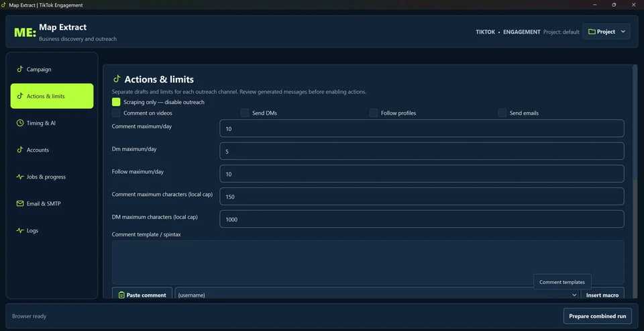Click the vertical scrollbar of the panel
644x331 pixels.
(x=635, y=181)
